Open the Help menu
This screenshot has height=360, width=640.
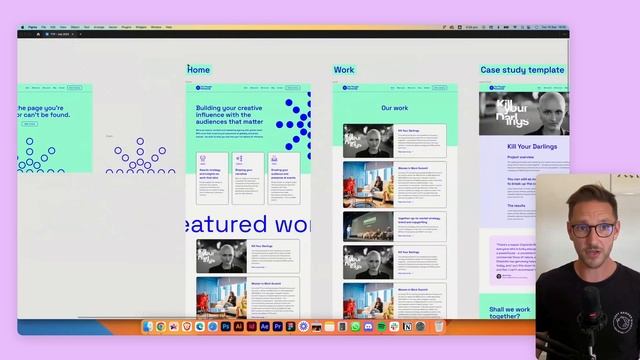click(x=169, y=27)
